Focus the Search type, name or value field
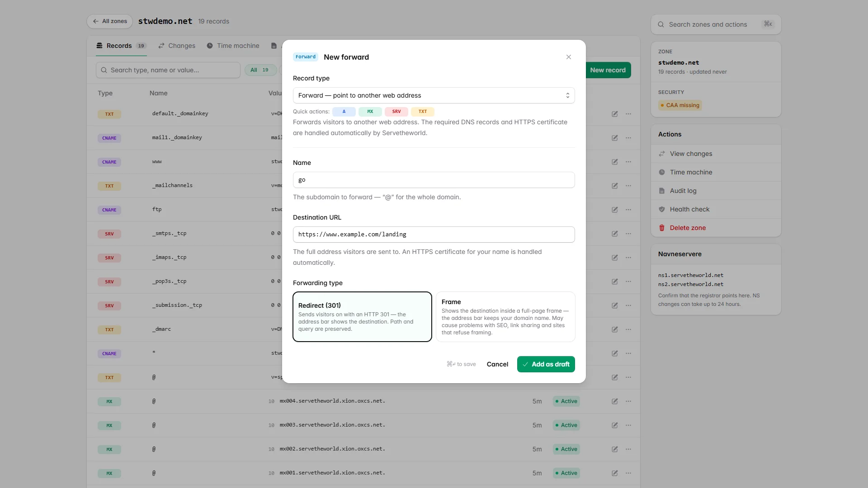The height and width of the screenshot is (488, 868). tap(168, 70)
